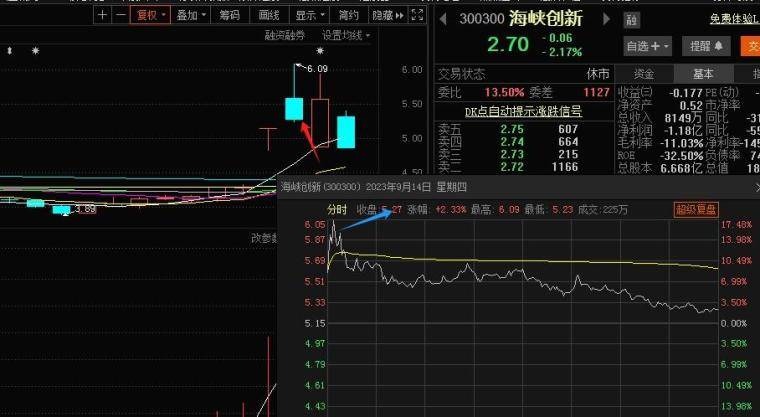Click the 委差 1127 value
The height and width of the screenshot is (417, 760).
coord(596,92)
